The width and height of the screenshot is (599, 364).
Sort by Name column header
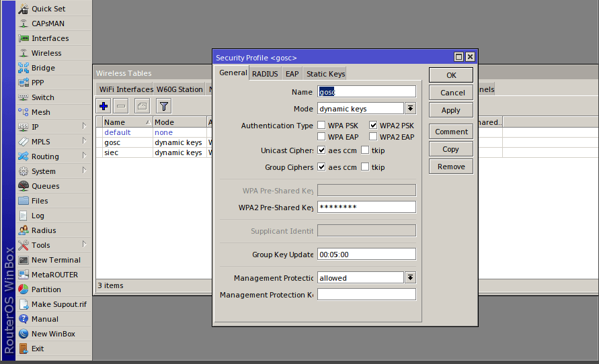[128, 122]
